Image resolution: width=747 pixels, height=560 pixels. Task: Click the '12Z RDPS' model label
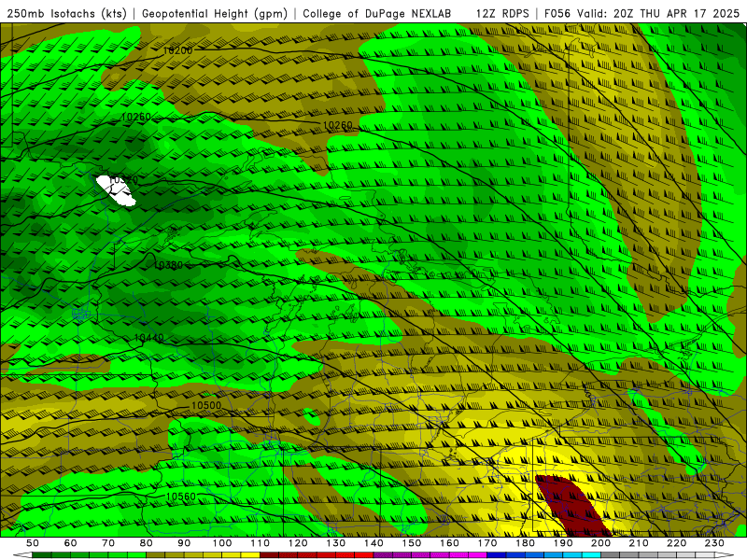(502, 13)
